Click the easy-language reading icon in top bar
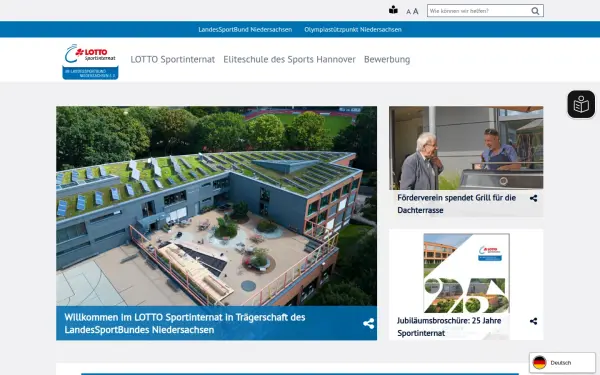 (x=393, y=10)
